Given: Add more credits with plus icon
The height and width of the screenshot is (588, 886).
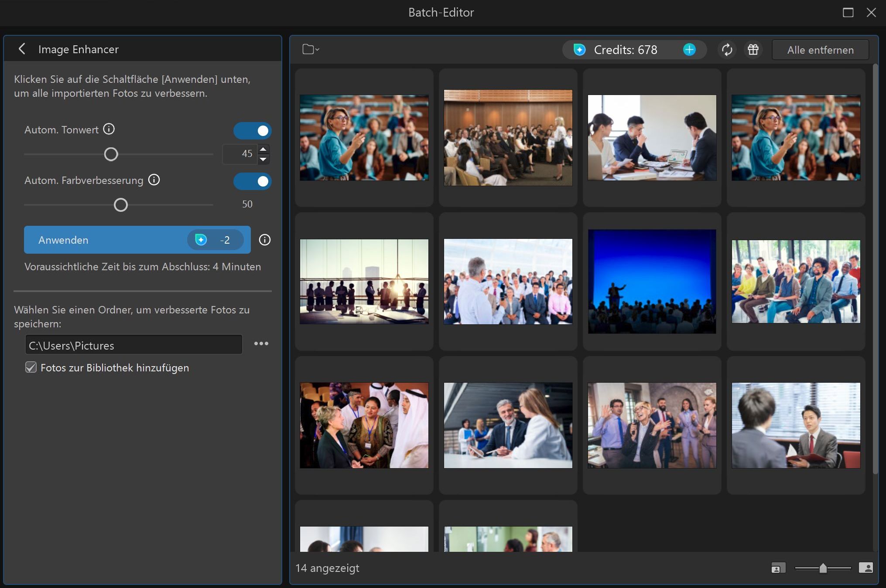Looking at the screenshot, I should [689, 50].
